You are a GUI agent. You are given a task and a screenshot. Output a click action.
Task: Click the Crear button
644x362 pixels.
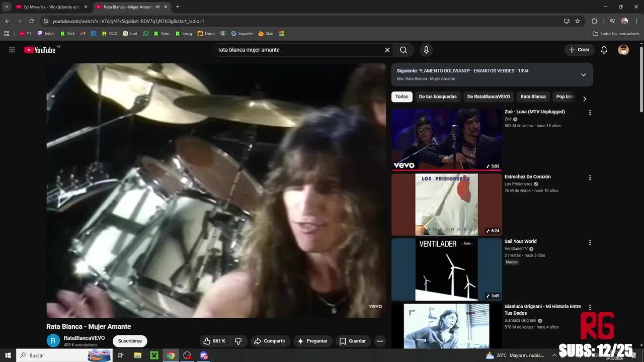click(579, 50)
